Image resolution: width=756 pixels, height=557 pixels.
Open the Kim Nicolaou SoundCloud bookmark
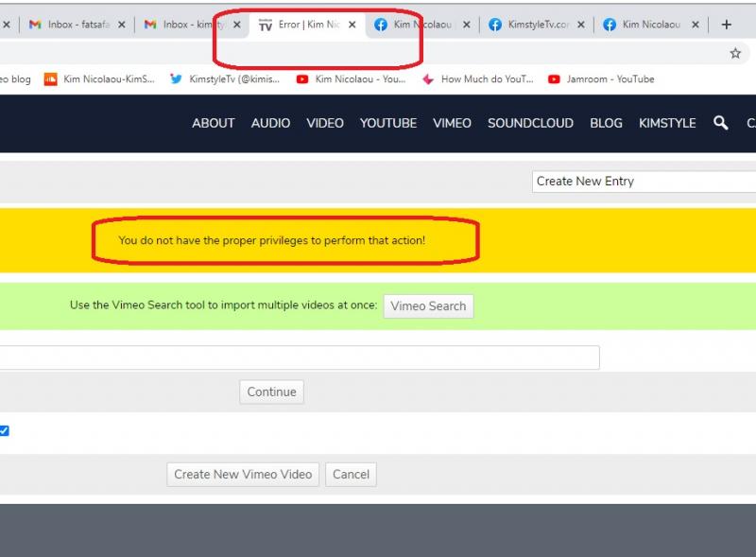(x=99, y=79)
